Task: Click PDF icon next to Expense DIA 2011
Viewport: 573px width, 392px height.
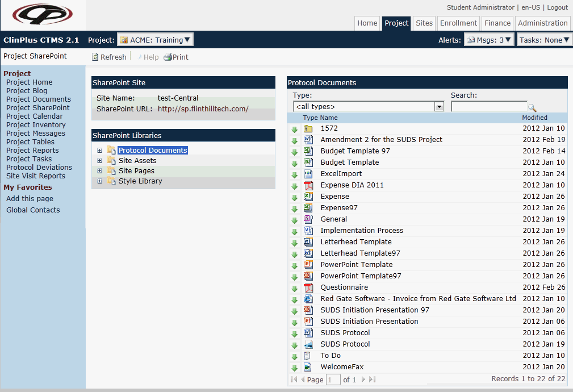Action: [x=308, y=185]
